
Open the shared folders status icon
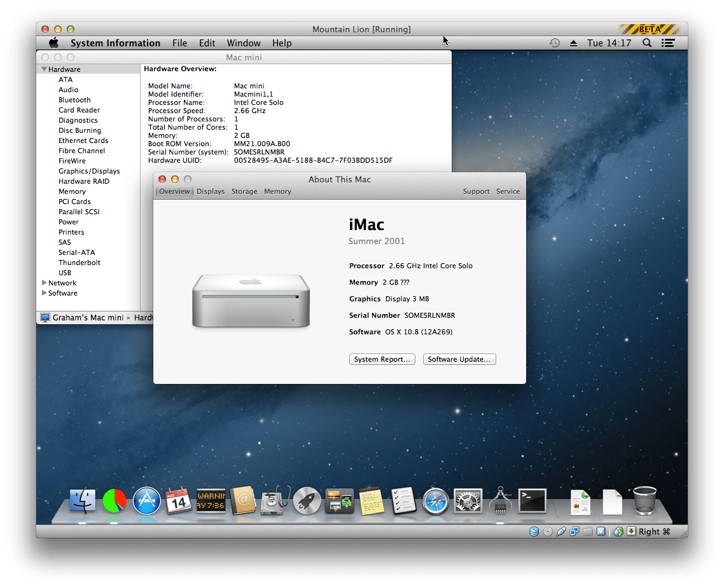pyautogui.click(x=587, y=531)
